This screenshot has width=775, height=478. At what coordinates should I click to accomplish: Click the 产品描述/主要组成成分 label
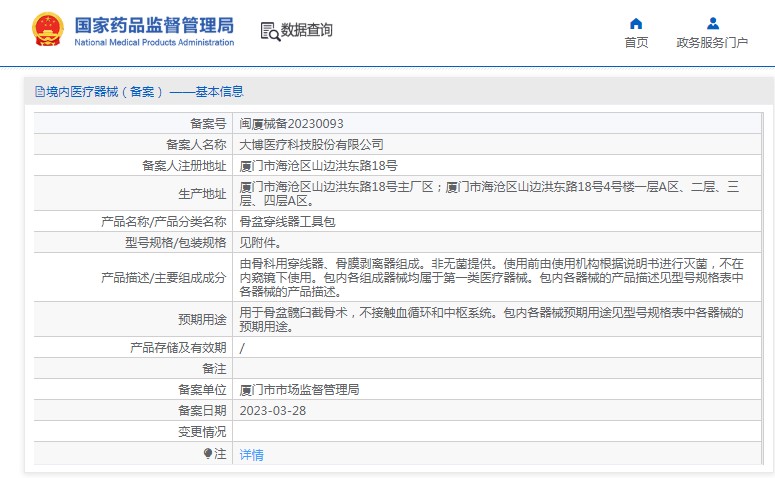pos(164,278)
